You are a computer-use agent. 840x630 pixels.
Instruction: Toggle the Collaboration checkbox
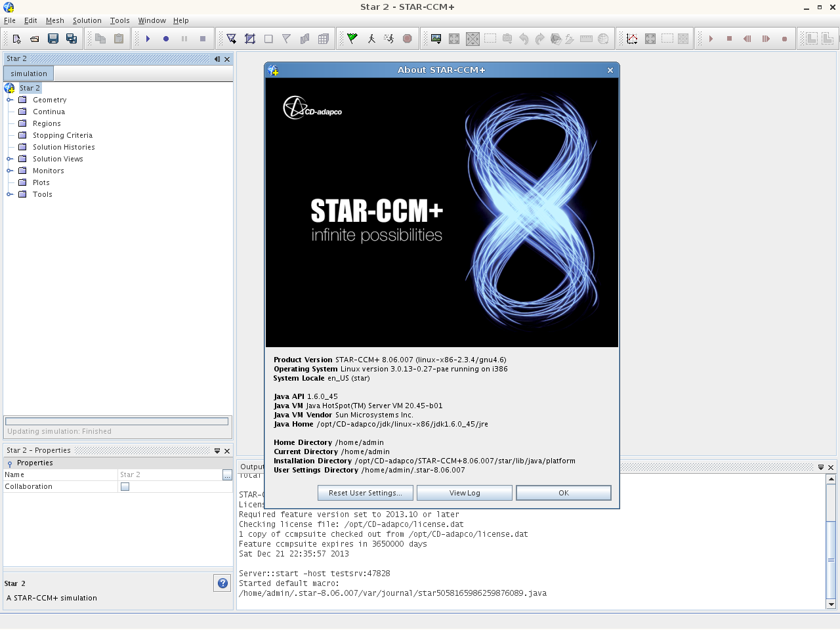point(125,486)
